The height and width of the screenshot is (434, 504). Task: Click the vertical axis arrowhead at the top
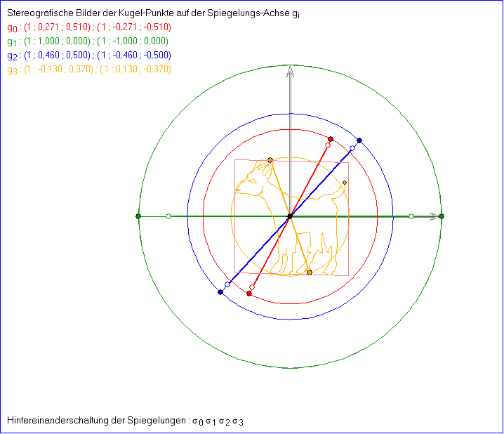click(x=290, y=72)
